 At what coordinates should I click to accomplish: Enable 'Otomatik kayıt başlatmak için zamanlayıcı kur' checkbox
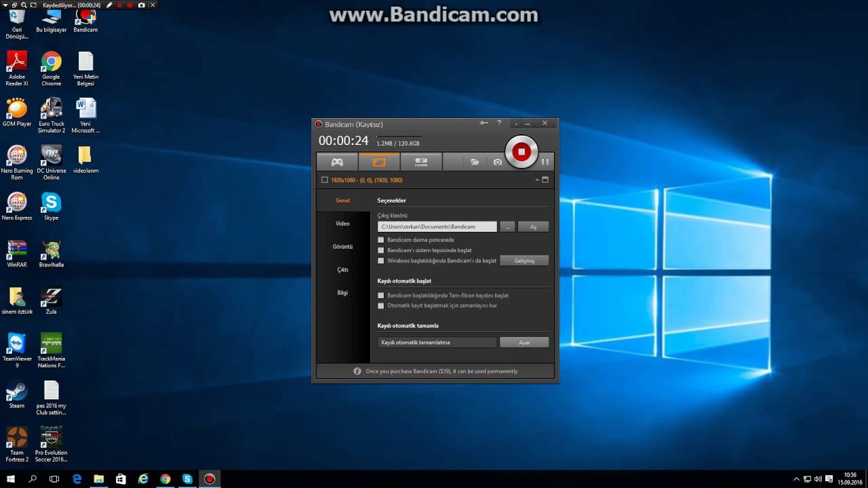[381, 306]
